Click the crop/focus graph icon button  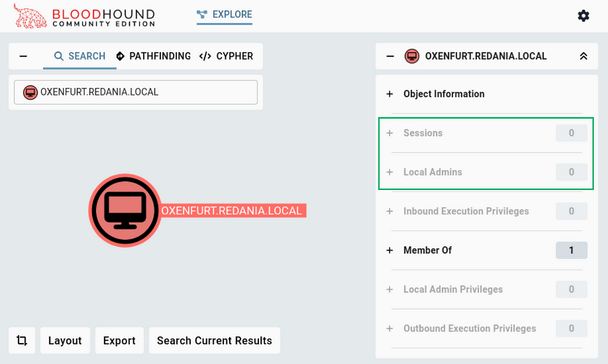click(22, 340)
